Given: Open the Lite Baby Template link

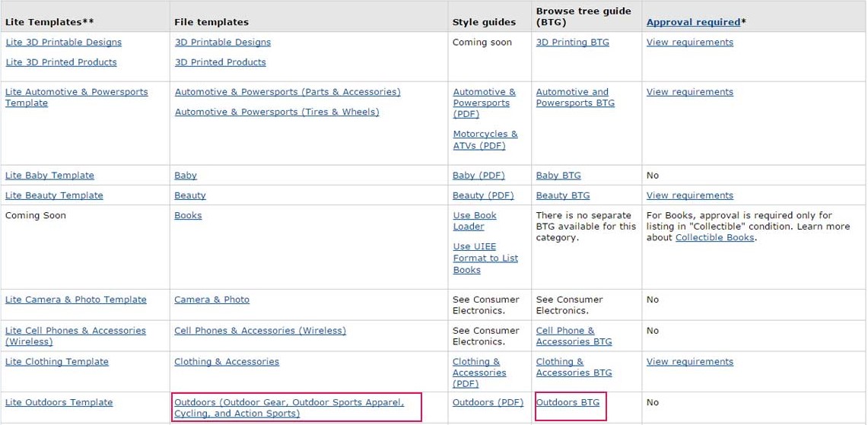Looking at the screenshot, I should pos(49,176).
